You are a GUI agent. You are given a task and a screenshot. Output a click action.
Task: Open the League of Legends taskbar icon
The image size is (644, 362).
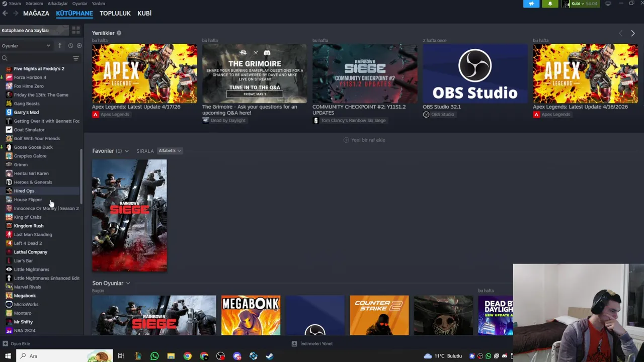[138, 356]
